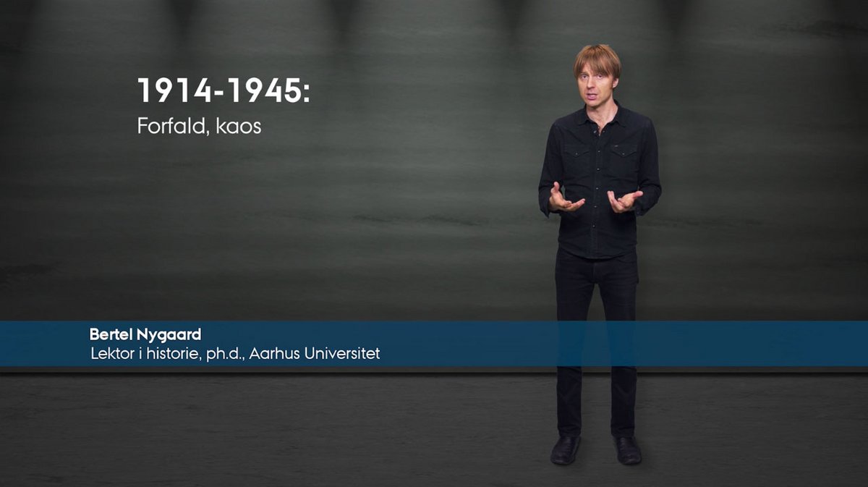Click "Lektor i historie" caption text
Viewport: 868px width, 487px height.
142,354
